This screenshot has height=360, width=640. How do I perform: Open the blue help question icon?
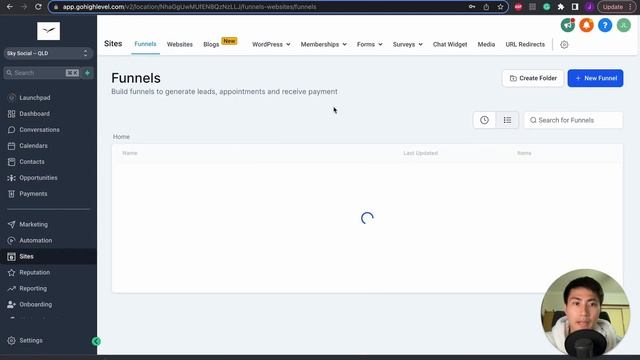(x=605, y=25)
